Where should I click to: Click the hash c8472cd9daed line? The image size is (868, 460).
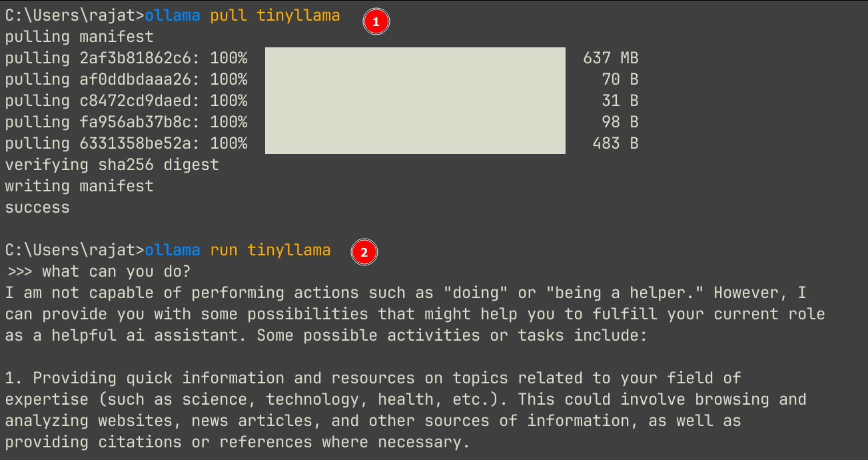click(126, 101)
